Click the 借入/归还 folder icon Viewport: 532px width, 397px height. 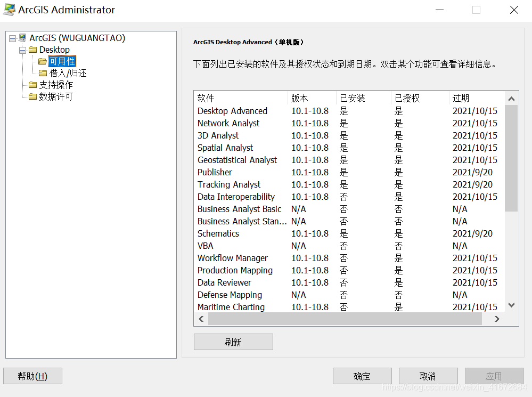[43, 74]
